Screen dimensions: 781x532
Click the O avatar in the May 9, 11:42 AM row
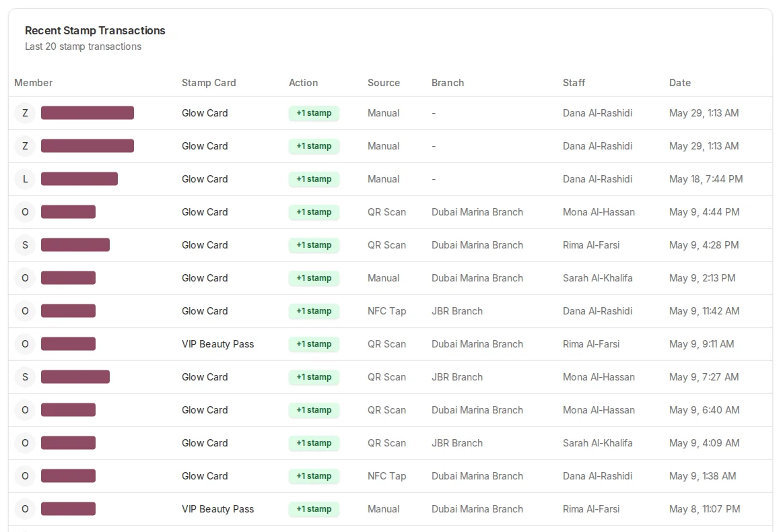(x=25, y=311)
